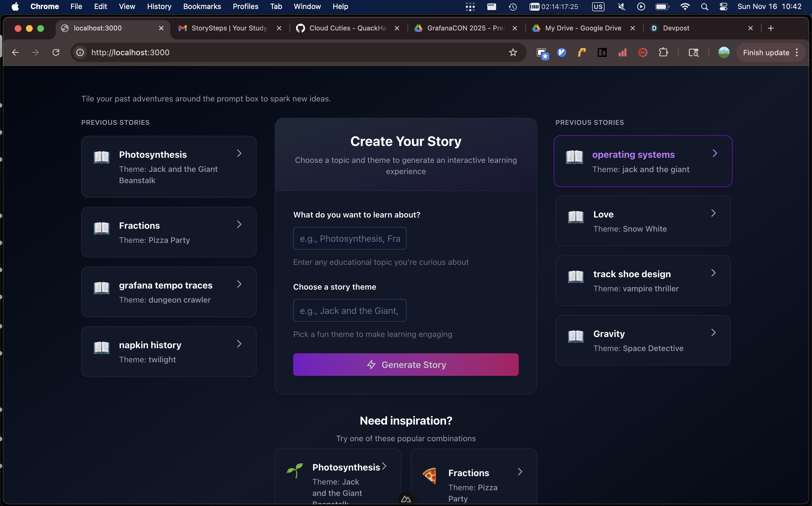Open macOS Control Center icon

723,7
